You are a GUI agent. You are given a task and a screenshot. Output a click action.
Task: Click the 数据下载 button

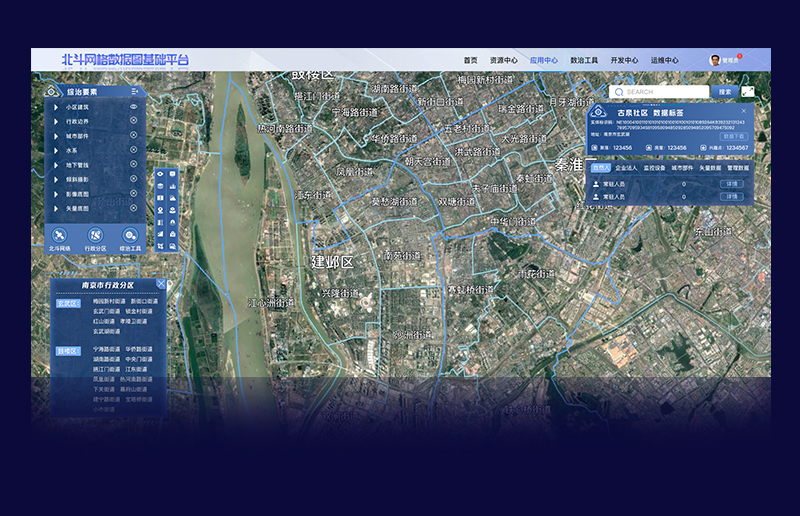point(735,137)
